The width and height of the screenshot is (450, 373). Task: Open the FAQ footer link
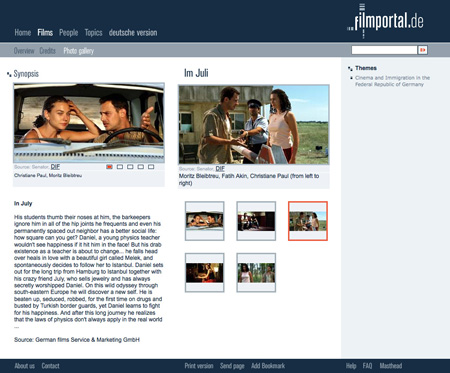click(367, 366)
